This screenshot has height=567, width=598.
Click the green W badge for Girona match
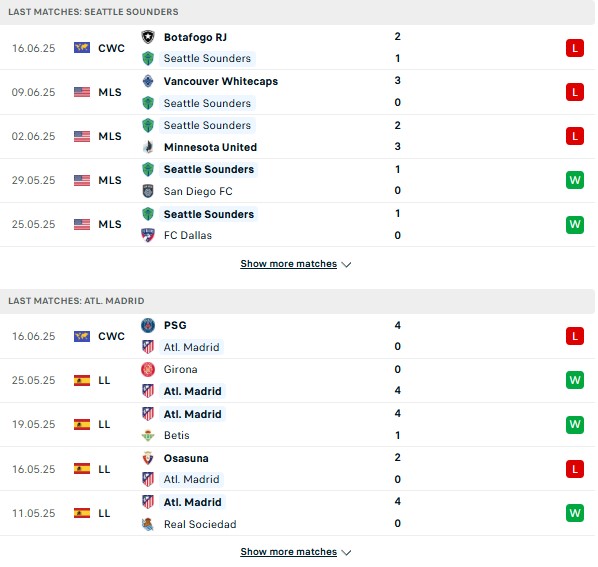click(575, 380)
